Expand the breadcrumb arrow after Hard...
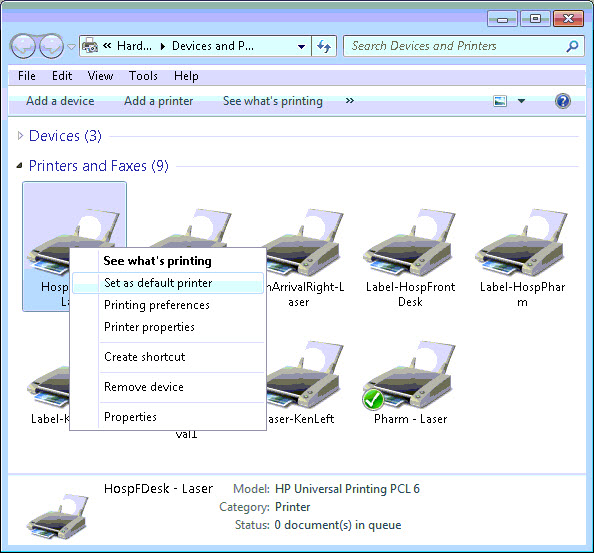Viewport: 594px width, 553px height. point(163,47)
